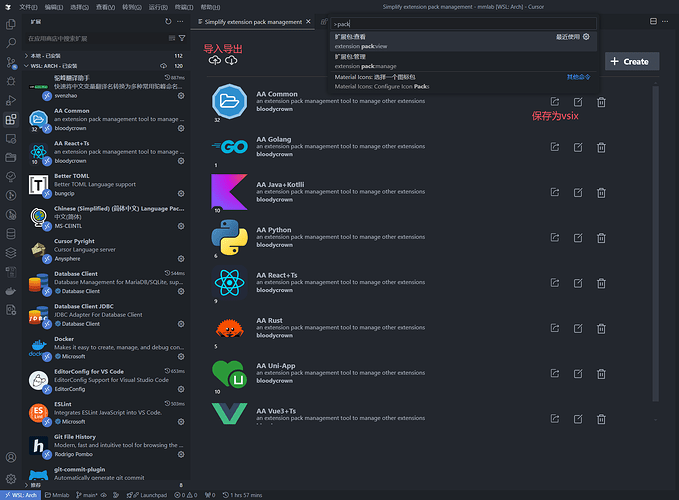Delete the AA Golang pack
The width and height of the screenshot is (679, 500).
(x=601, y=148)
